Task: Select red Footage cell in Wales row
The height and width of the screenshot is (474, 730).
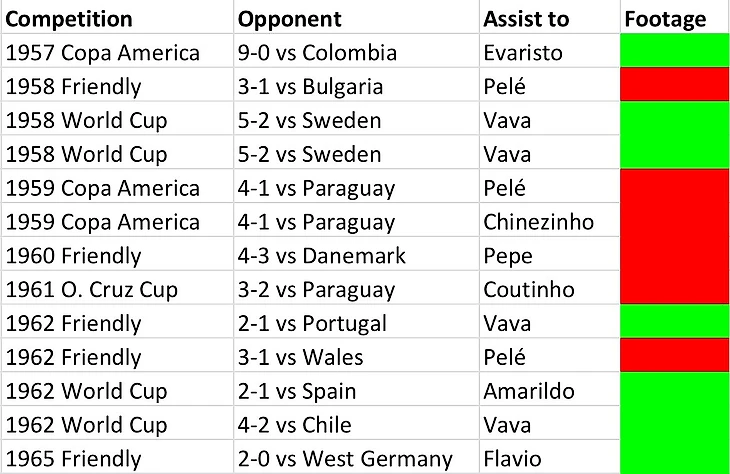Action: pyautogui.click(x=675, y=358)
